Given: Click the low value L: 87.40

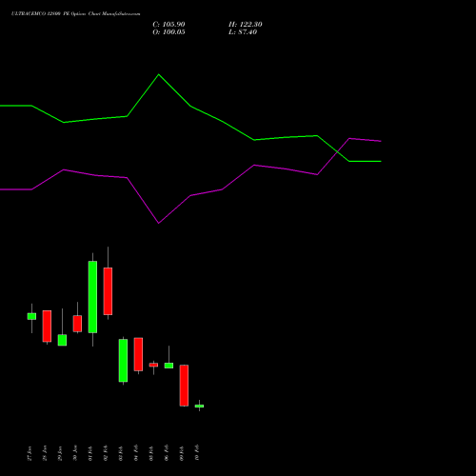Looking at the screenshot, I should tap(243, 32).
